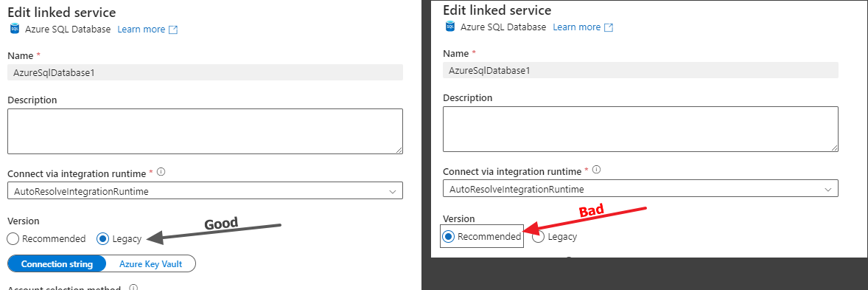Grab the resize handle of the right Description box
868x290 pixels.
[834, 148]
